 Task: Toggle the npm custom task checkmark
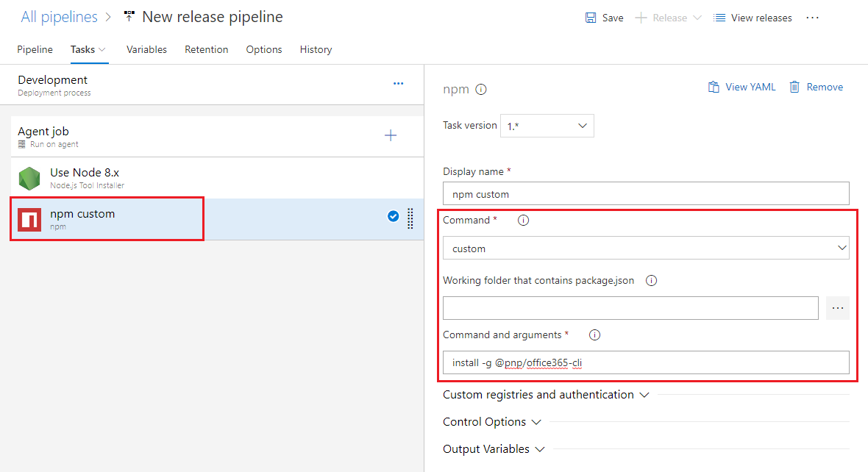[x=393, y=216]
